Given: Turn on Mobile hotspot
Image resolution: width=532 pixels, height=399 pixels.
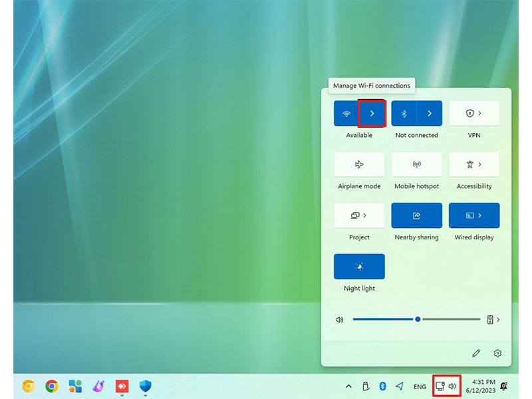Looking at the screenshot, I should tap(416, 164).
